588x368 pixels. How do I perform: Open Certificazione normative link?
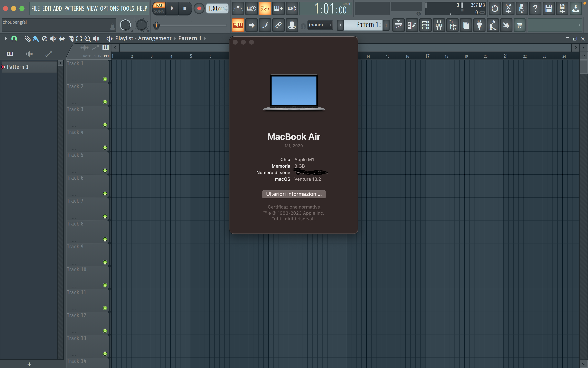click(x=294, y=207)
